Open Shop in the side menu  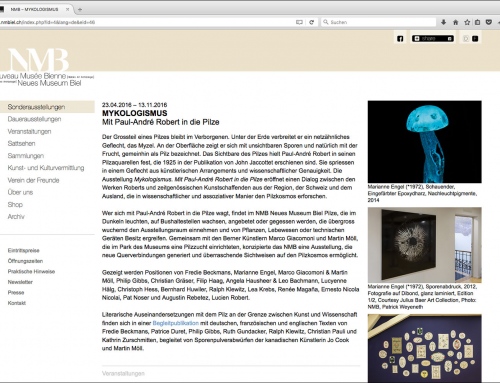point(15,204)
